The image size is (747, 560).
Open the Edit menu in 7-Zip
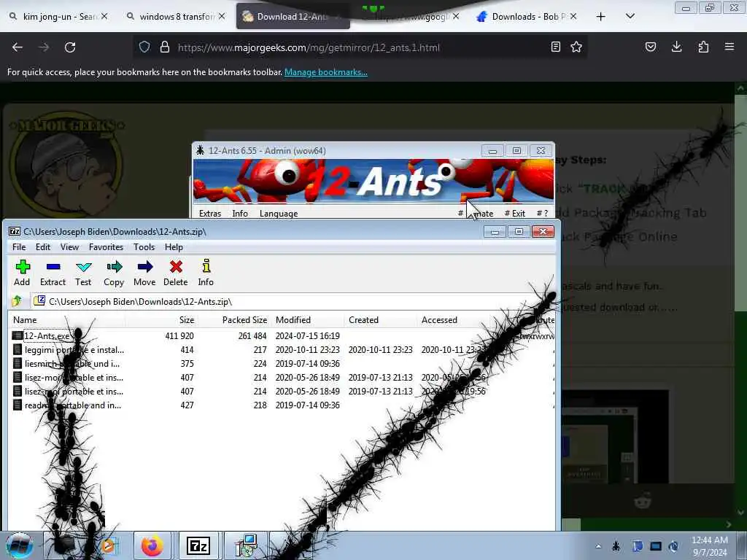pyautogui.click(x=43, y=247)
